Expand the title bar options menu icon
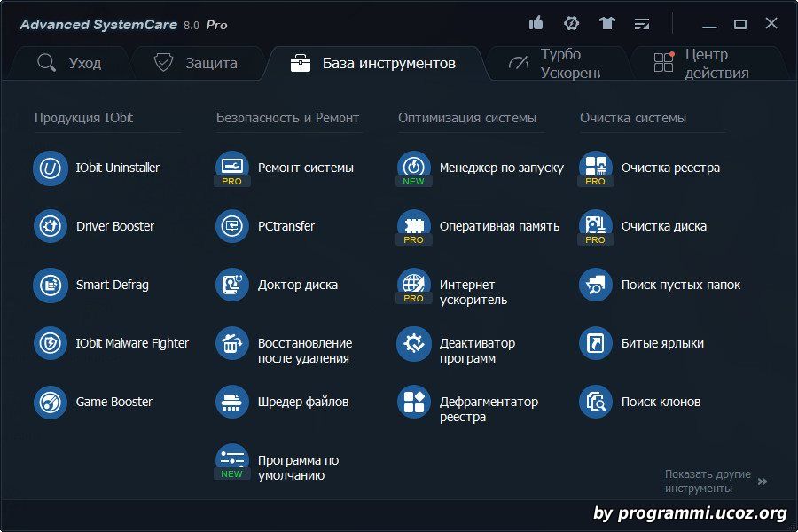 pos(642,23)
